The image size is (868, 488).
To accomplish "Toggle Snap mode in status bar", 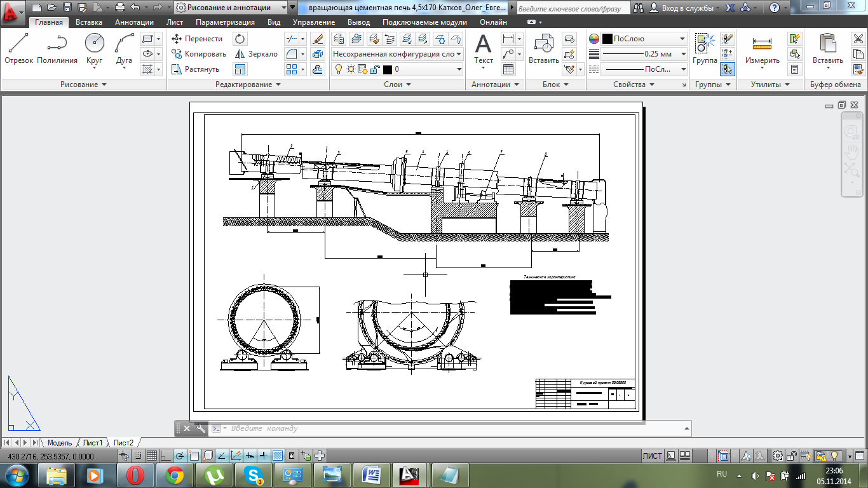I will (137, 456).
